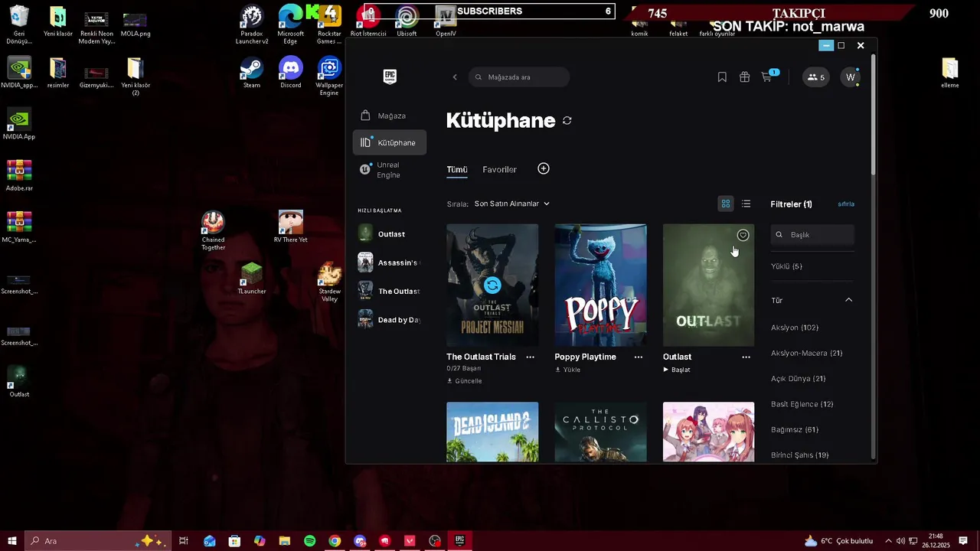The image size is (980, 551).
Task: Open the W profile avatar menu
Action: (x=850, y=77)
